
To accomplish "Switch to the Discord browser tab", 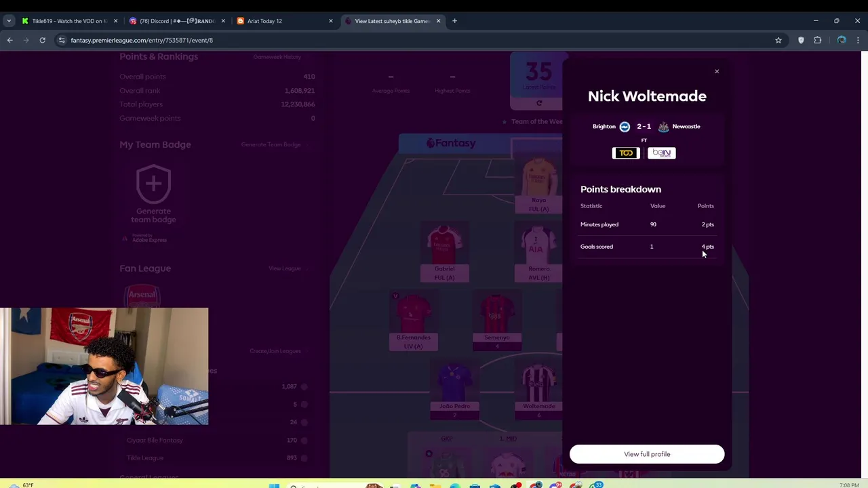I will tap(176, 21).
